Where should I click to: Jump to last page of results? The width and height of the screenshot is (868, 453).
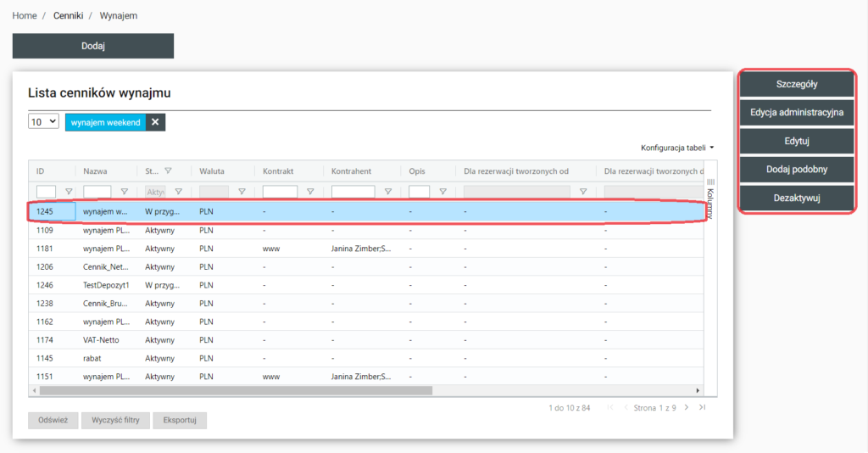click(x=702, y=408)
